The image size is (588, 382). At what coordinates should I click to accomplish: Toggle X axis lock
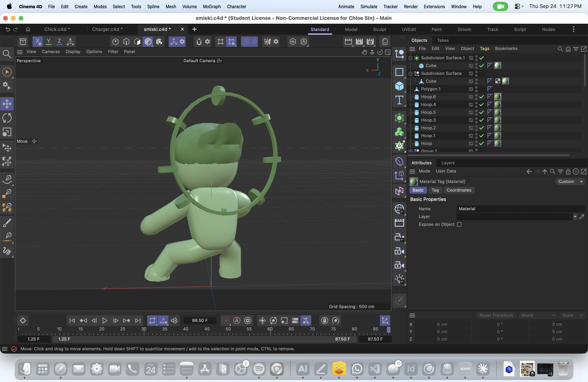(38, 41)
